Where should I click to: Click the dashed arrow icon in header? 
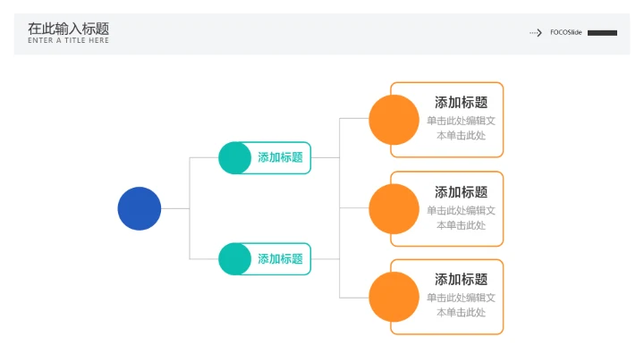click(x=536, y=33)
